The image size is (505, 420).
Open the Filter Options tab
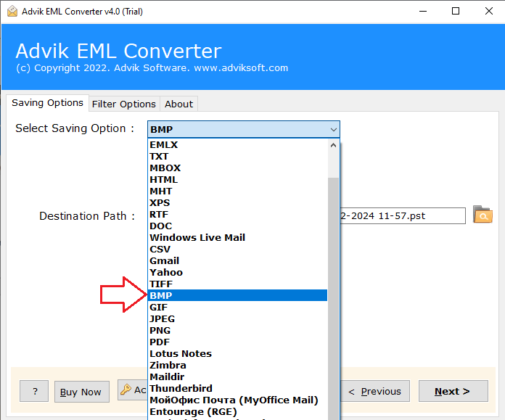[124, 104]
